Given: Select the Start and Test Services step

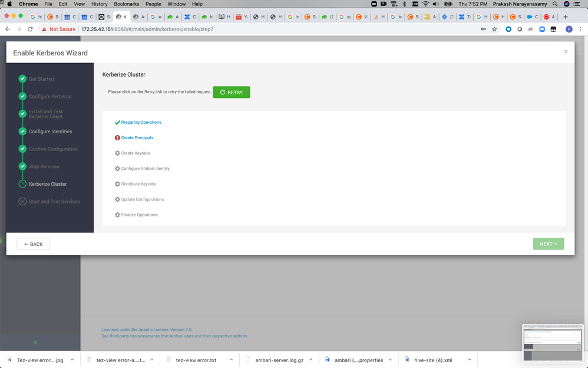Looking at the screenshot, I should [54, 202].
